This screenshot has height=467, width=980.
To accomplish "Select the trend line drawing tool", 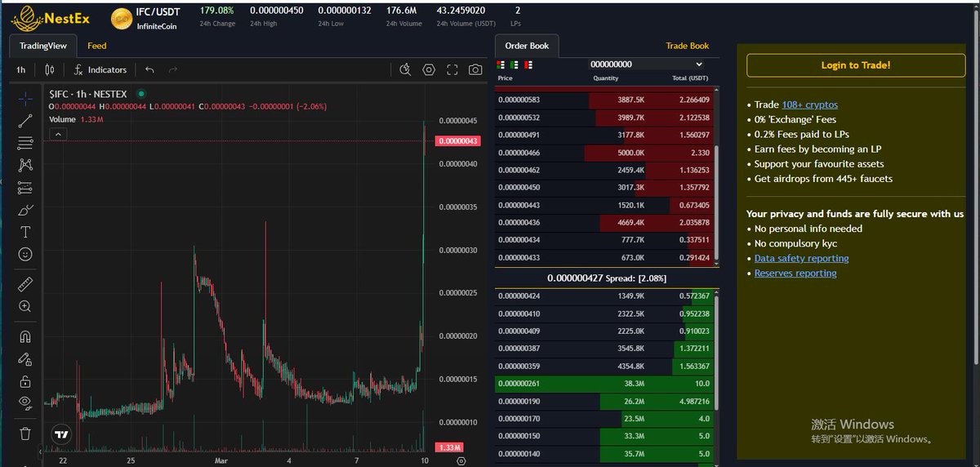I will click(x=25, y=121).
